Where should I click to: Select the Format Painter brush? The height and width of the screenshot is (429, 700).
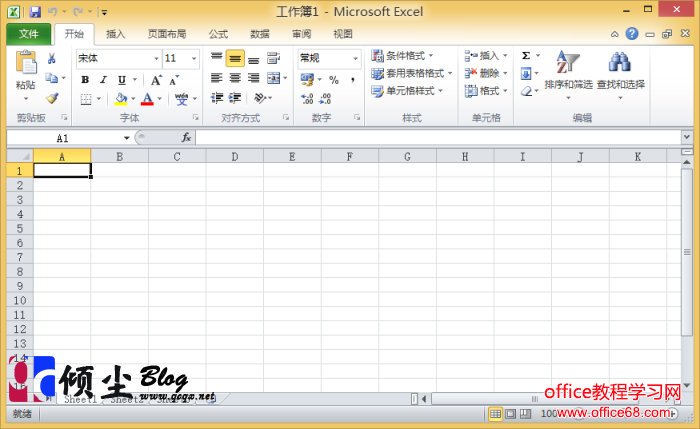click(x=52, y=98)
